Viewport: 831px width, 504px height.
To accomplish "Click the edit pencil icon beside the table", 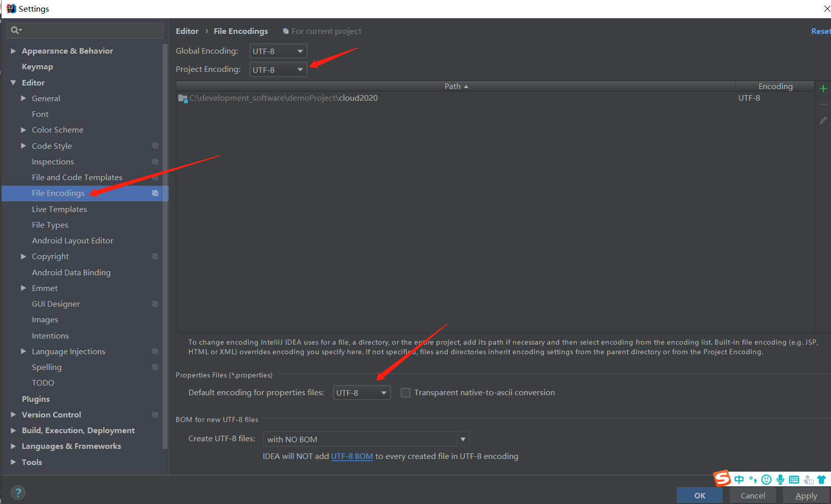I will (823, 120).
